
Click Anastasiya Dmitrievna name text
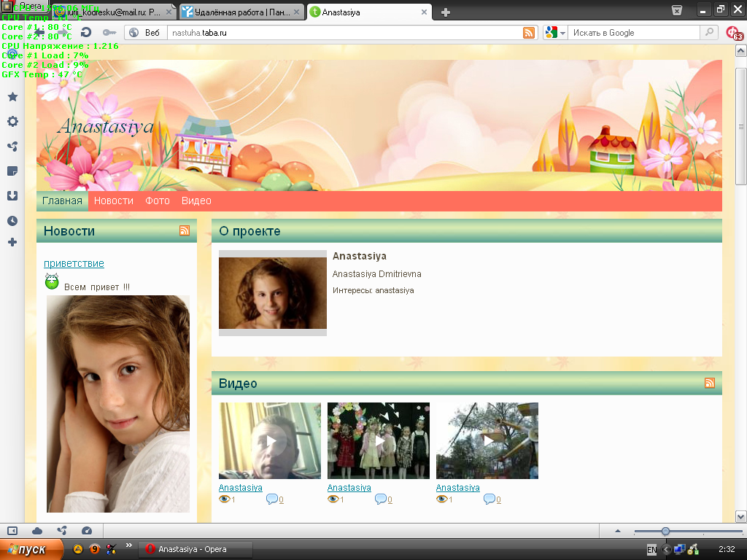377,274
